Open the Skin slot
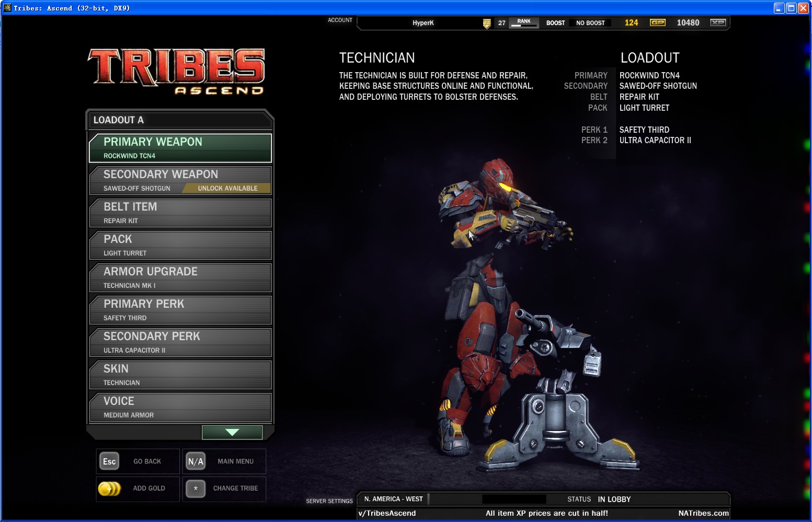Viewport: 812px width, 522px height. [x=180, y=375]
